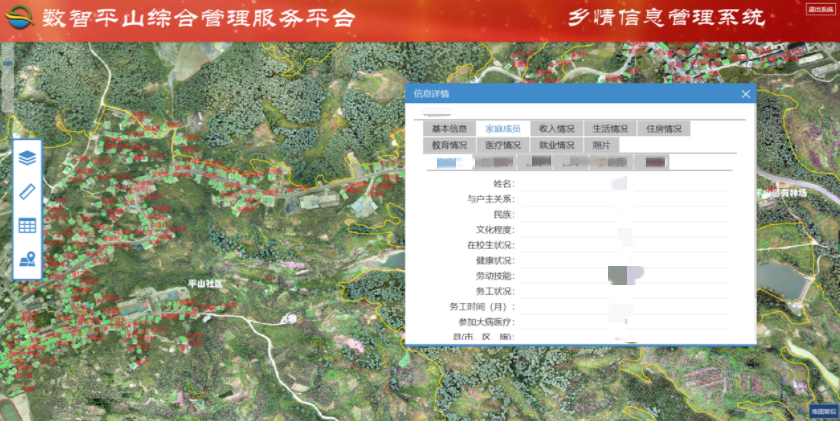Open the map layers tool
Image resolution: width=840 pixels, height=421 pixels.
pos(27,158)
